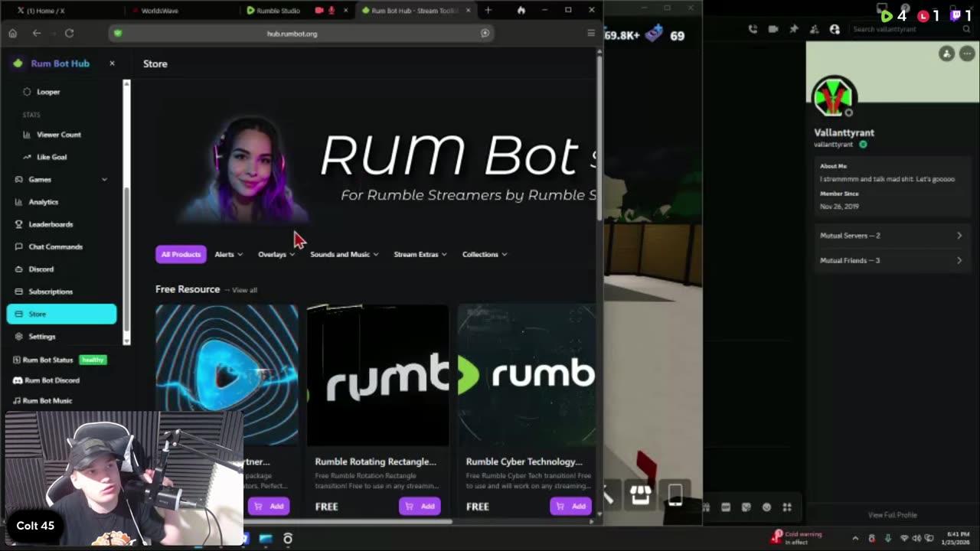Screen dimensions: 980x551
Task: Open the blue play-logo product thumbnail
Action: click(227, 375)
